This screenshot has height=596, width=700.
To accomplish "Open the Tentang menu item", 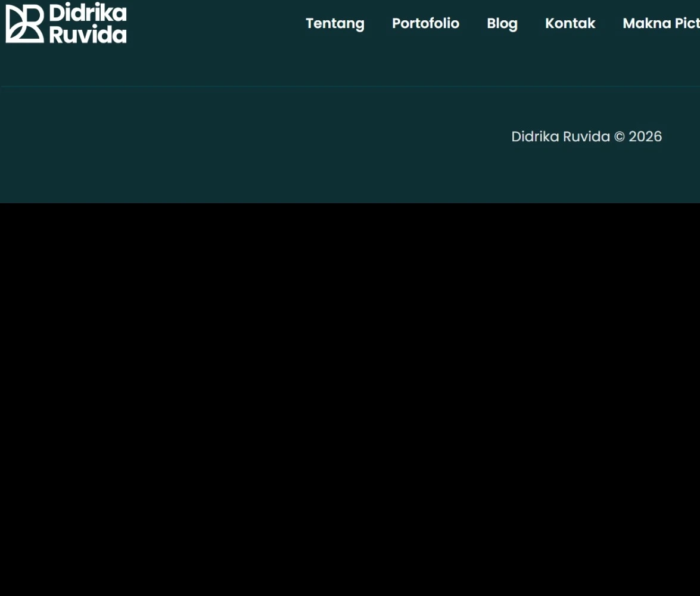I will click(x=335, y=23).
